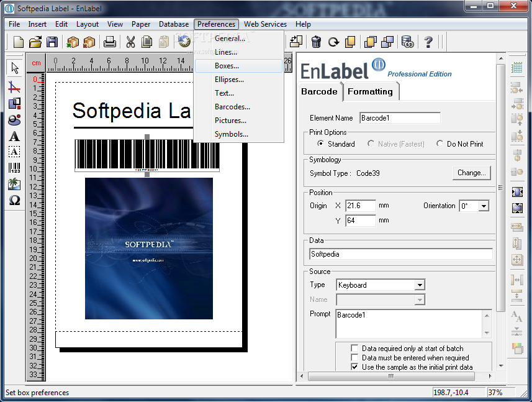Paste from clipboard with the paste icon

click(163, 42)
